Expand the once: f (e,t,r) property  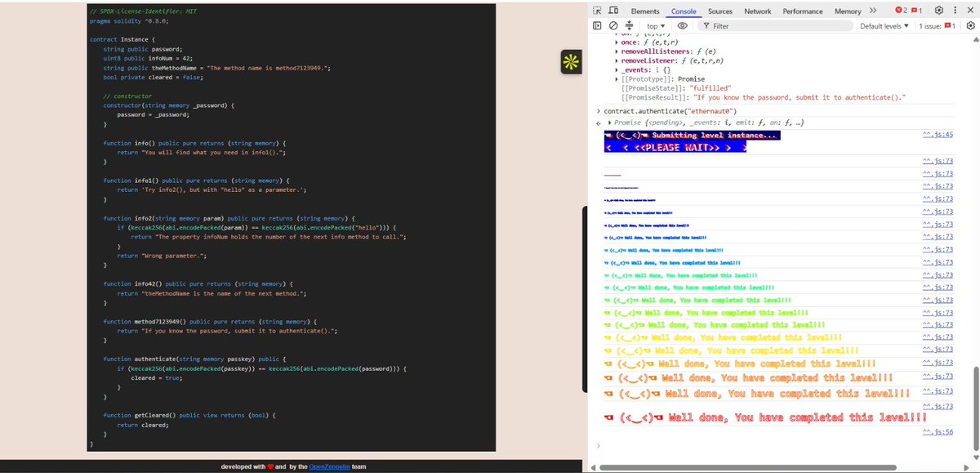(616, 42)
